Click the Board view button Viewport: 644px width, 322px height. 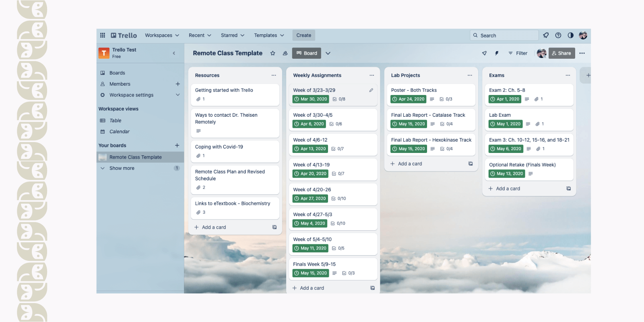coord(307,53)
